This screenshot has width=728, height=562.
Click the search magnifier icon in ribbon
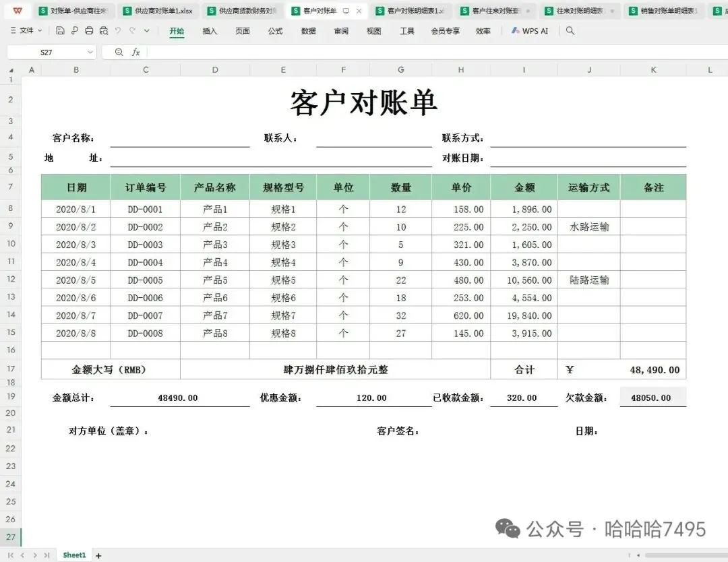click(x=570, y=30)
